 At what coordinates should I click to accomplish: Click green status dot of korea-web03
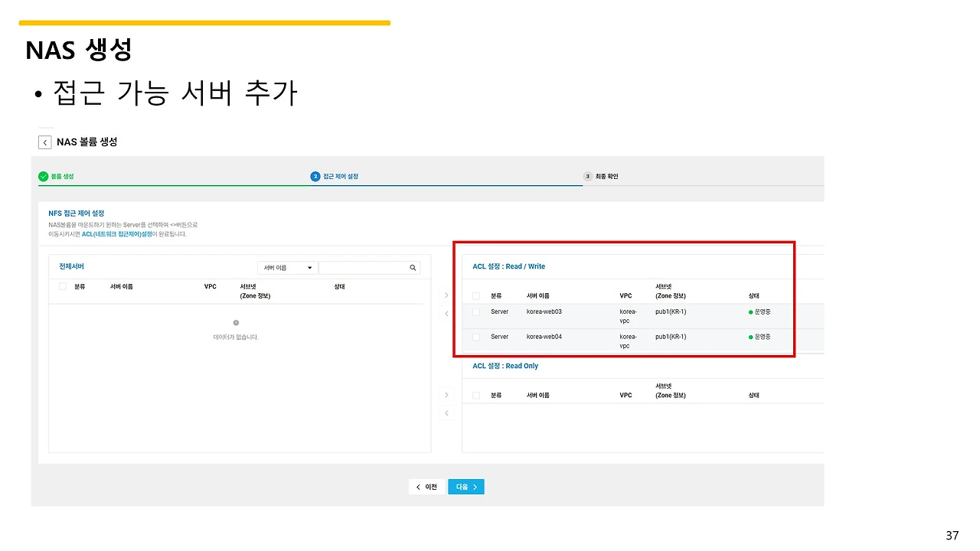(x=751, y=312)
